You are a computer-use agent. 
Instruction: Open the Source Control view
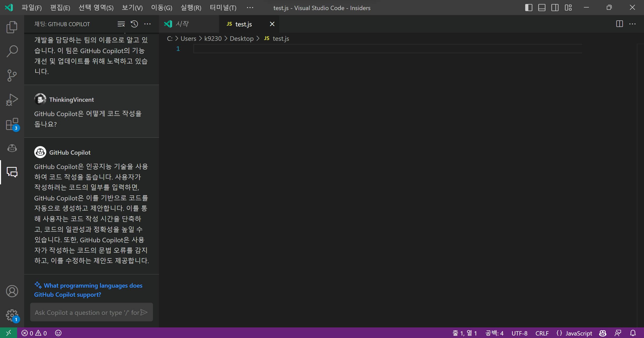(x=12, y=75)
